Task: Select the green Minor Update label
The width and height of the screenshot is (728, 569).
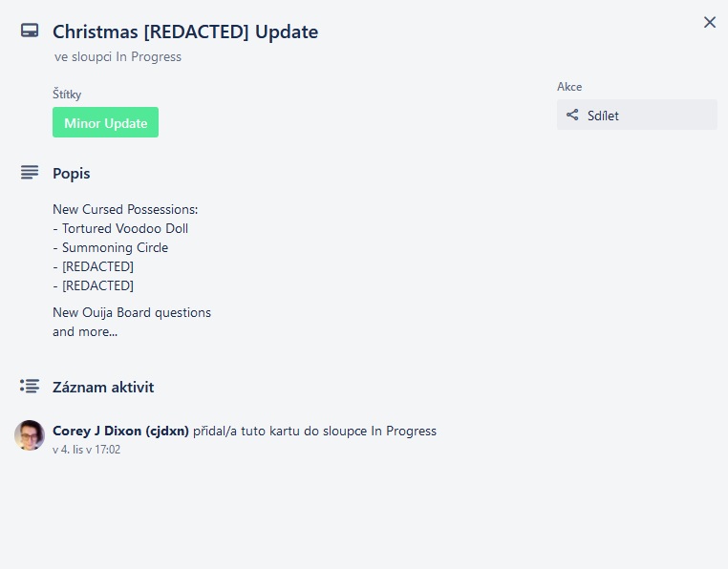Action: (105, 123)
